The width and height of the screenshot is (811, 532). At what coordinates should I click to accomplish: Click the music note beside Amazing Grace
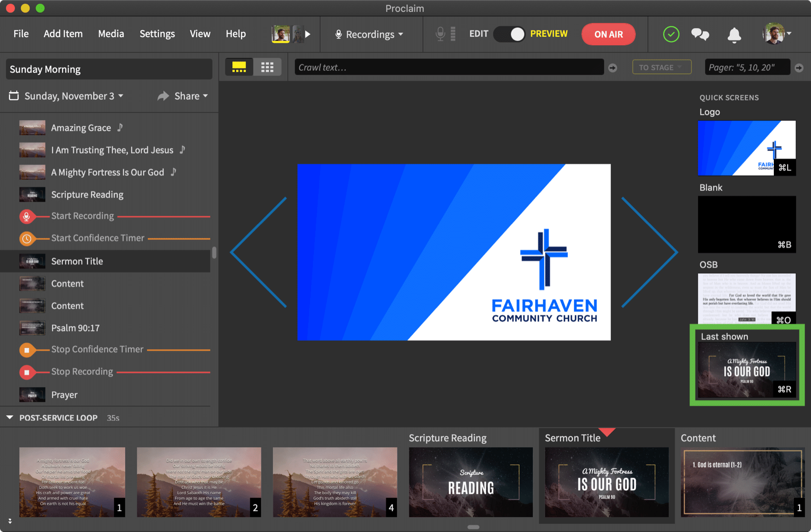120,127
